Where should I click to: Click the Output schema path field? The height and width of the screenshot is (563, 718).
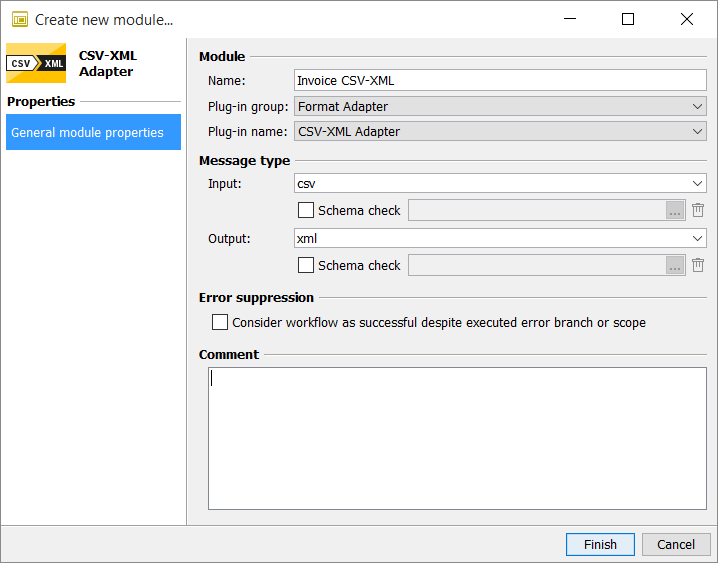coord(537,265)
